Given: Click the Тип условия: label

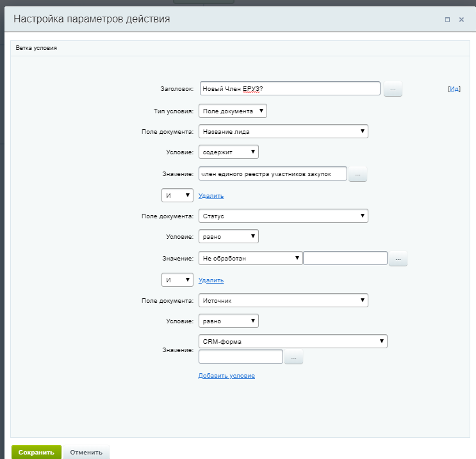Looking at the screenshot, I should coord(174,111).
